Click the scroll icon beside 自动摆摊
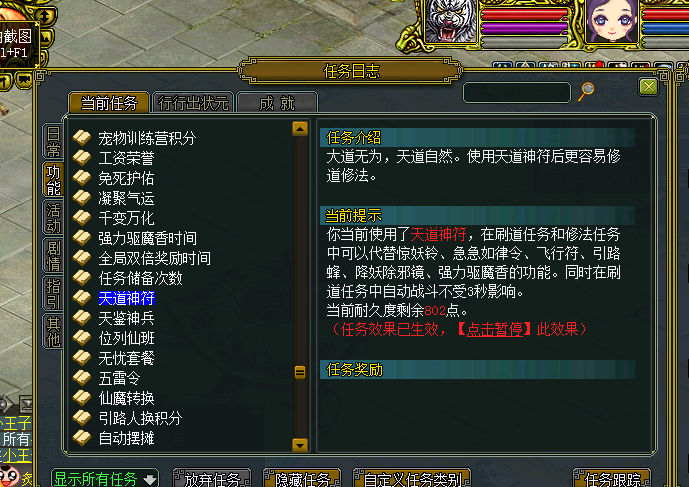This screenshot has width=689, height=487. pos(82,438)
